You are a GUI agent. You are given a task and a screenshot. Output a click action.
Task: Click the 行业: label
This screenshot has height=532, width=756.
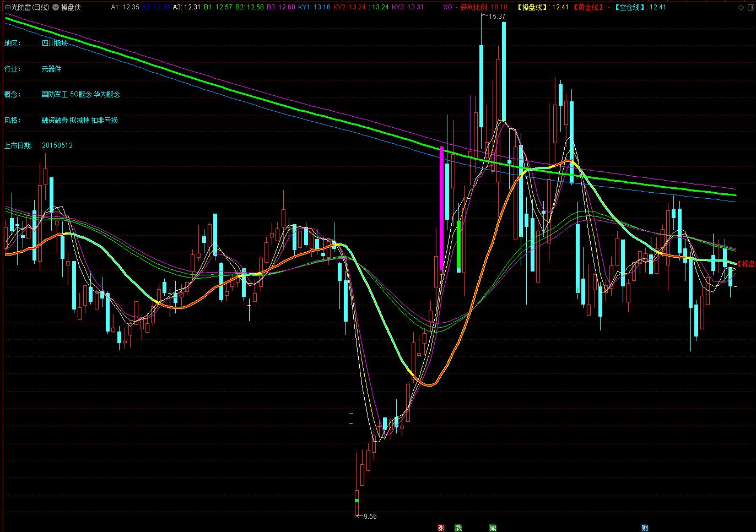[x=12, y=69]
